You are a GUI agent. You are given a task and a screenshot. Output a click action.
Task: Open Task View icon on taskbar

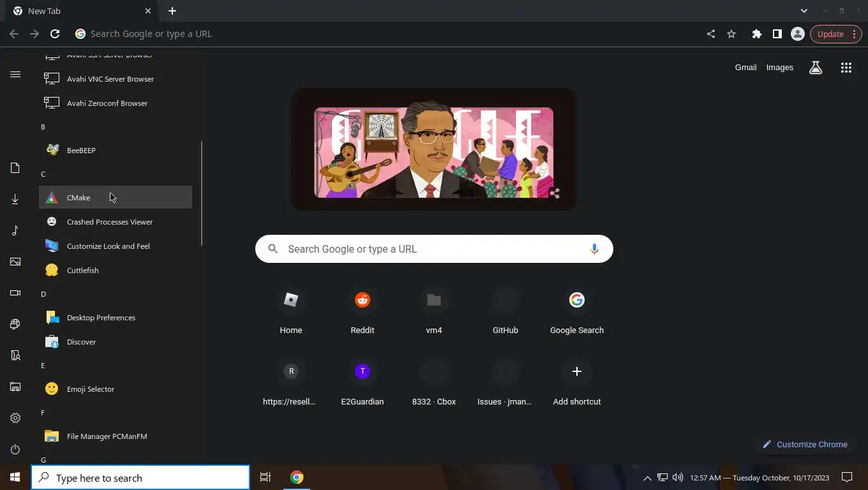point(266,477)
